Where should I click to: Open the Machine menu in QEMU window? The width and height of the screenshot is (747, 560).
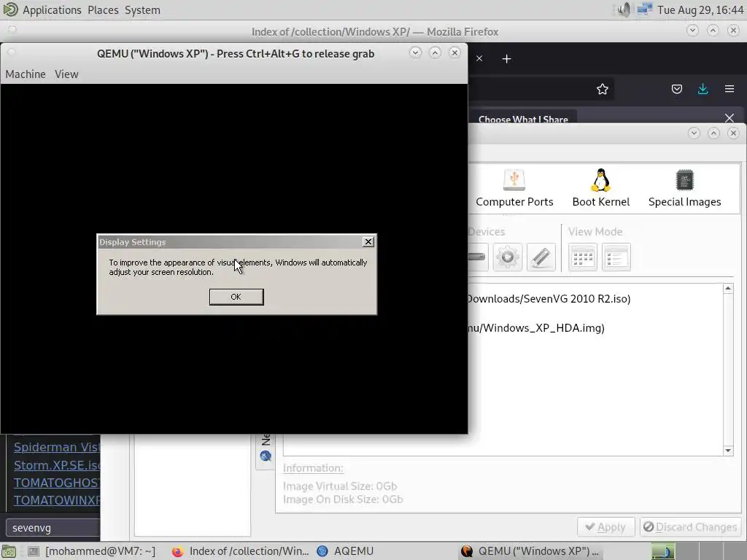[x=26, y=74]
